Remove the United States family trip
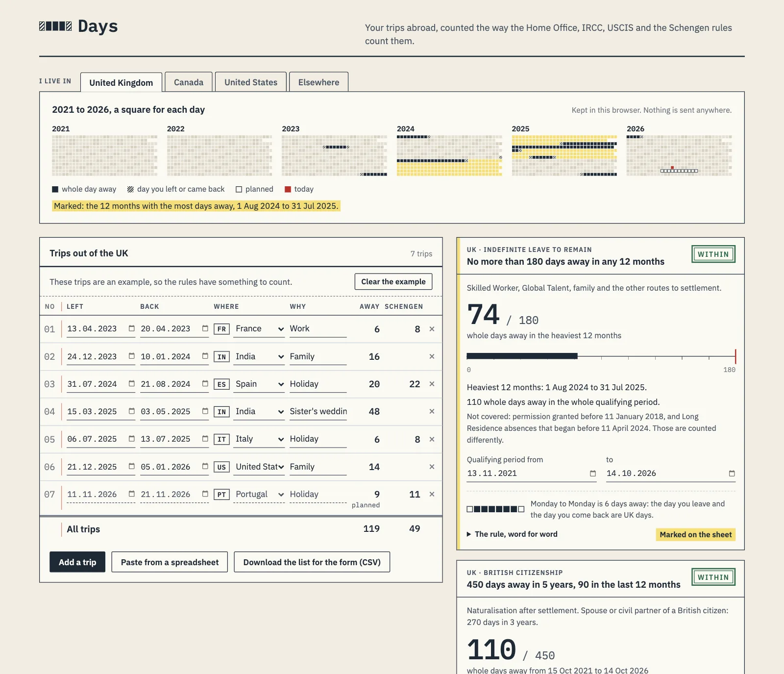 pos(432,467)
